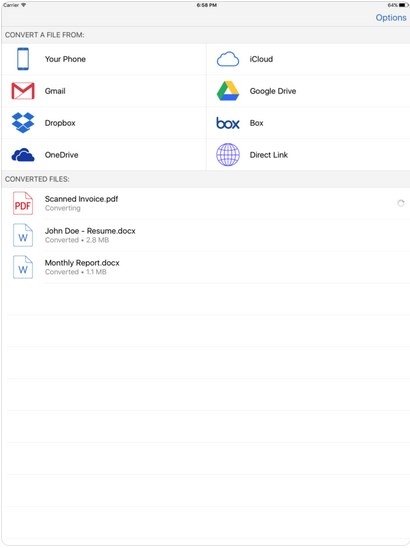Tap the 6:58 PM clock in status bar
This screenshot has width=410, height=548.
[207, 5]
